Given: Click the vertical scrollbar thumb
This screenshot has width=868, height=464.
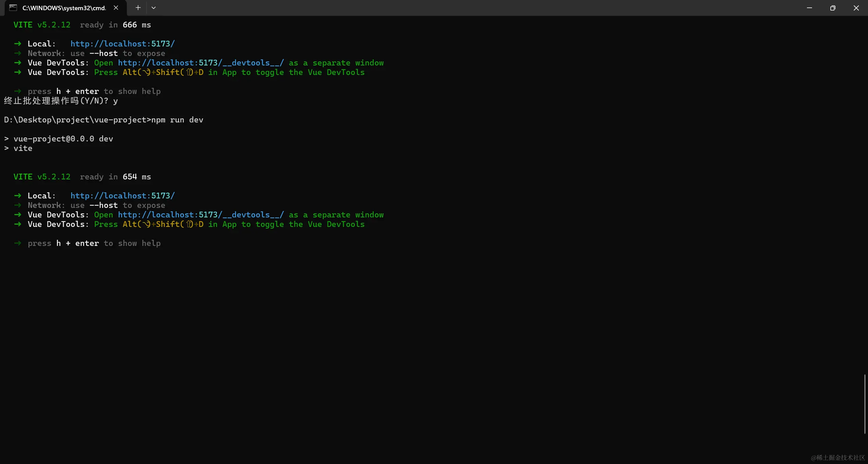Looking at the screenshot, I should [865, 404].
